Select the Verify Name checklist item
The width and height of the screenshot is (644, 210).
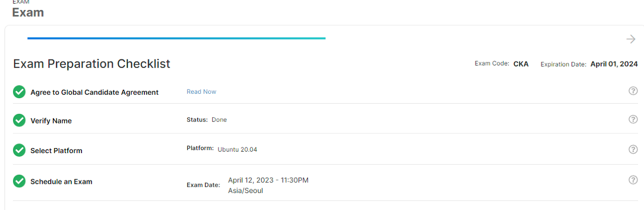[51, 121]
